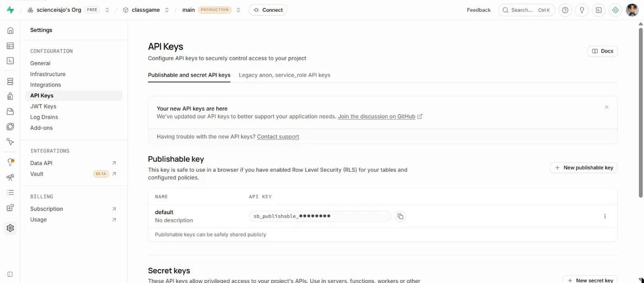Click the 'No description' text
This screenshot has height=283, width=644.
coord(174,220)
